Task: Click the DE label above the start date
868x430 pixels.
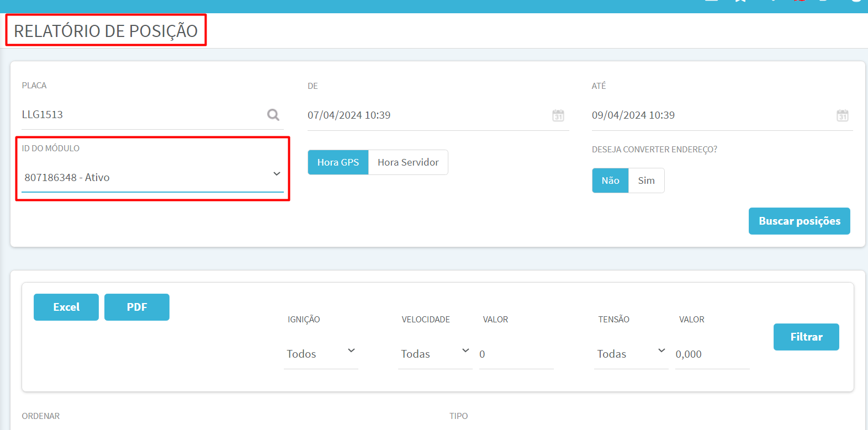Action: tap(313, 86)
